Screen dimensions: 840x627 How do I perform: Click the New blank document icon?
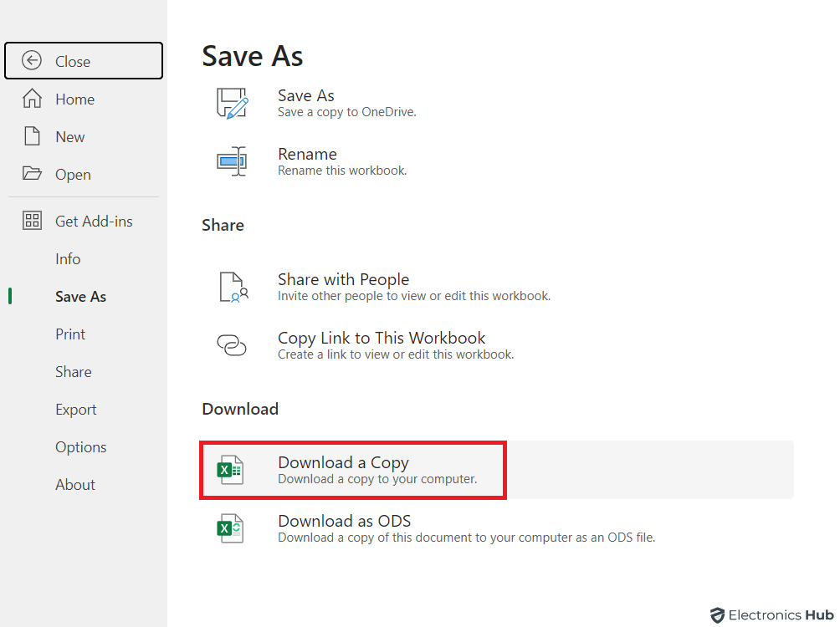(x=32, y=136)
